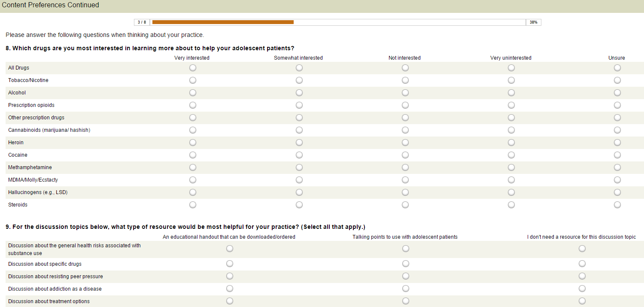644x307 pixels.
Task: Choose talking points for specific drugs discussion
Action: click(406, 264)
